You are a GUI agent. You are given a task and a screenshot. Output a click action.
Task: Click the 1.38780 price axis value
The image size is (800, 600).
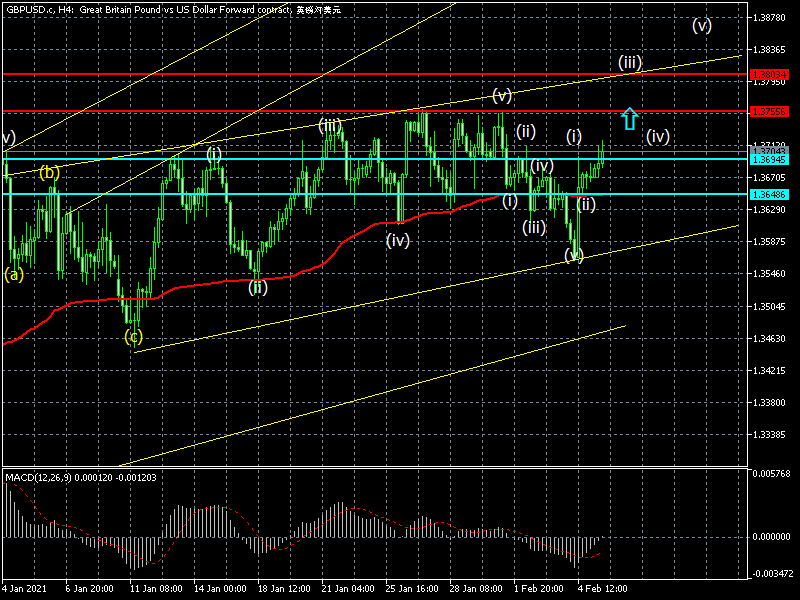point(769,18)
